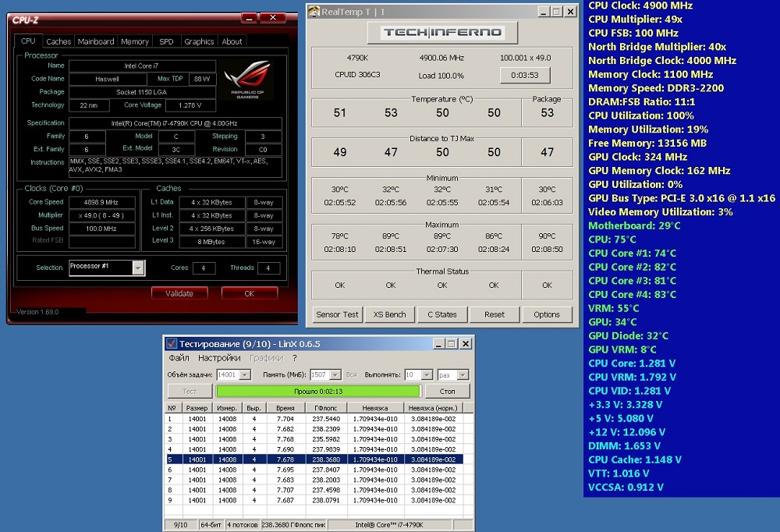The image size is (780, 532).
Task: Minimize the CPU-Z window
Action: [250, 18]
